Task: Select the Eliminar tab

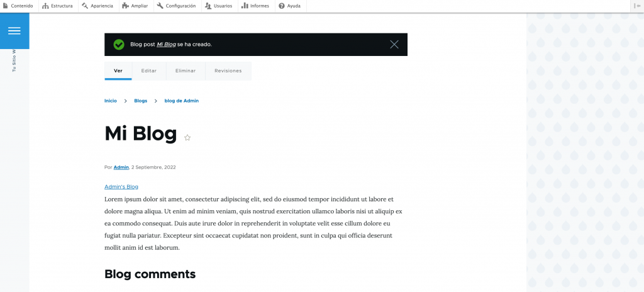Action: tap(186, 70)
